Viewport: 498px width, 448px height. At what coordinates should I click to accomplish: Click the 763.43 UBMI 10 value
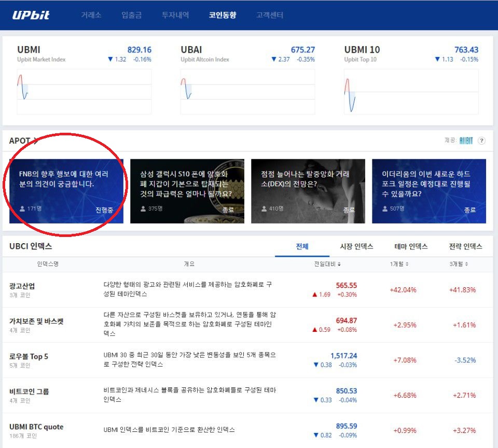(x=466, y=50)
